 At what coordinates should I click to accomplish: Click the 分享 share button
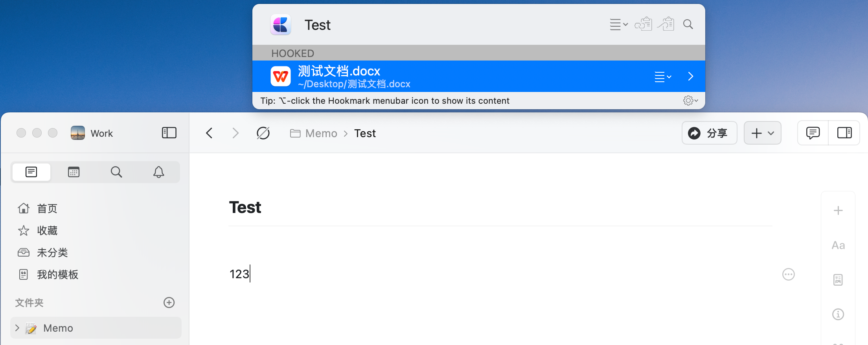pos(709,133)
